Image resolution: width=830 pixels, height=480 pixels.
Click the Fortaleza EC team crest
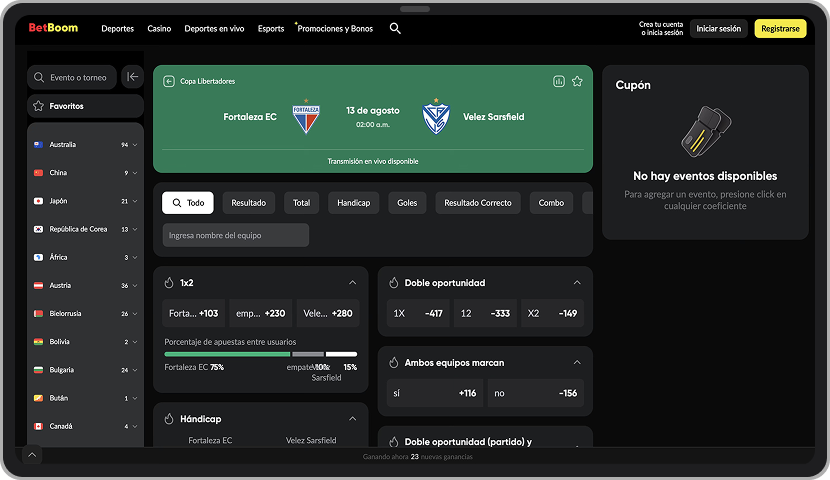point(306,116)
